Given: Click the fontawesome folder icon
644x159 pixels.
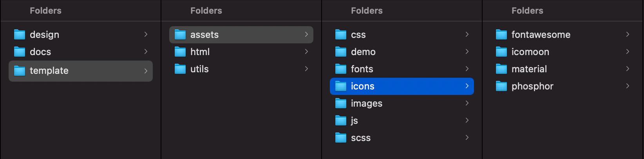Looking at the screenshot, I should click(501, 35).
